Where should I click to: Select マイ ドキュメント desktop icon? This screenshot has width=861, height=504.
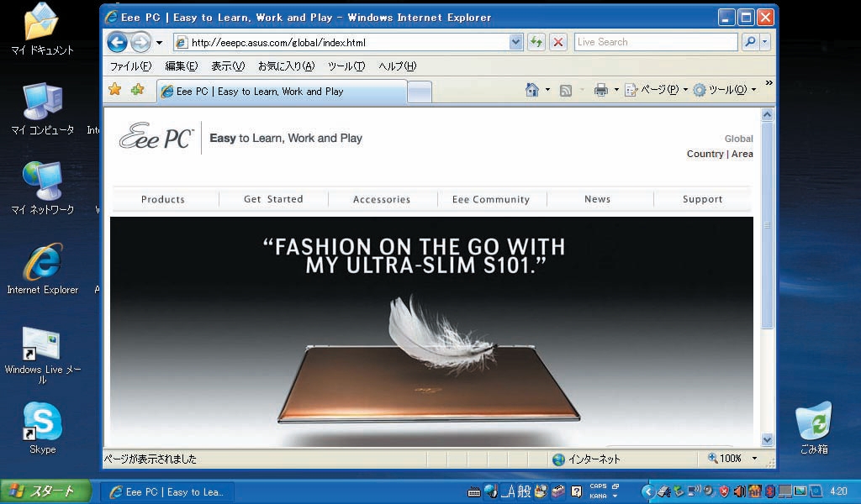pos(42,29)
